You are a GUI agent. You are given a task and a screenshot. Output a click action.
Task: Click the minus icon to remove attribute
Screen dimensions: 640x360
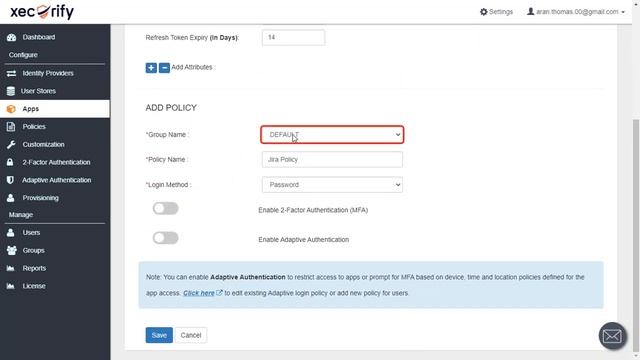pyautogui.click(x=164, y=68)
